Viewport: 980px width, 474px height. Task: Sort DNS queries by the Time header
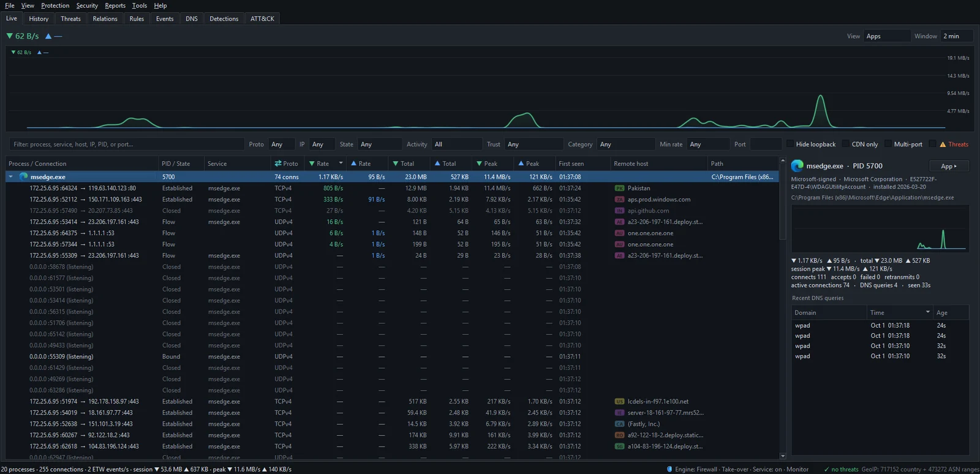[900, 312]
